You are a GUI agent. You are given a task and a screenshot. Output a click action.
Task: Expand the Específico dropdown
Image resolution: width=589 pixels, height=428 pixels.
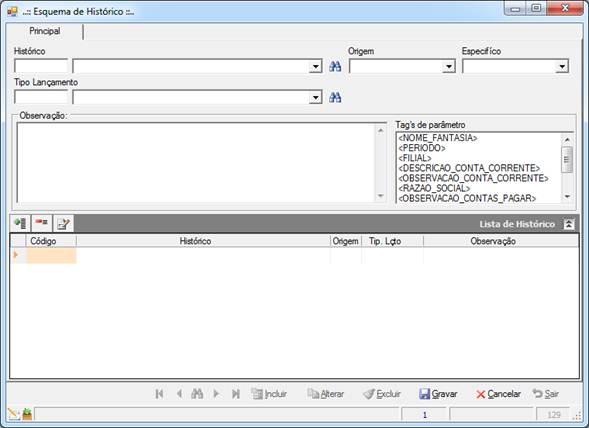562,67
